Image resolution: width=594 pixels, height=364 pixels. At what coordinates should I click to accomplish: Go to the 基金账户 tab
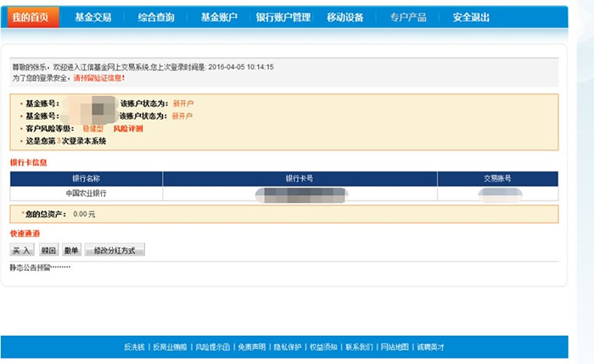point(219,17)
